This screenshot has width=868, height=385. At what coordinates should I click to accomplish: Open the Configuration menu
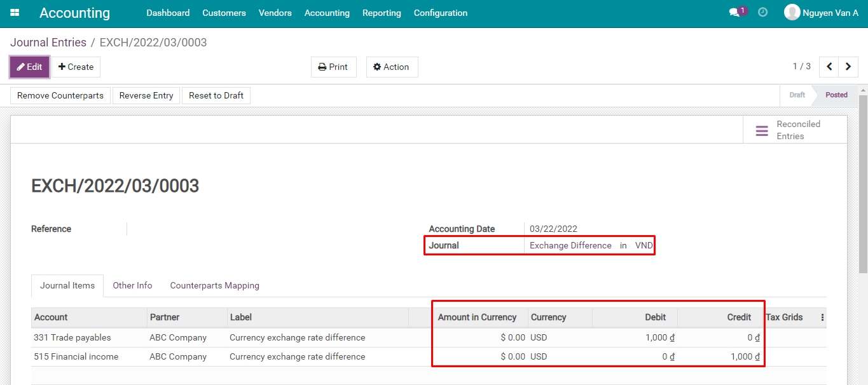pyautogui.click(x=441, y=13)
